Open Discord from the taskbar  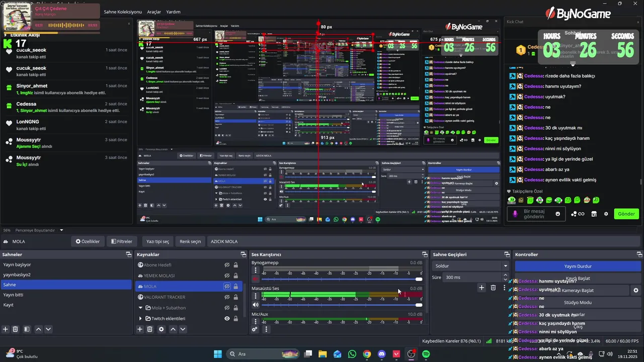coord(382,354)
